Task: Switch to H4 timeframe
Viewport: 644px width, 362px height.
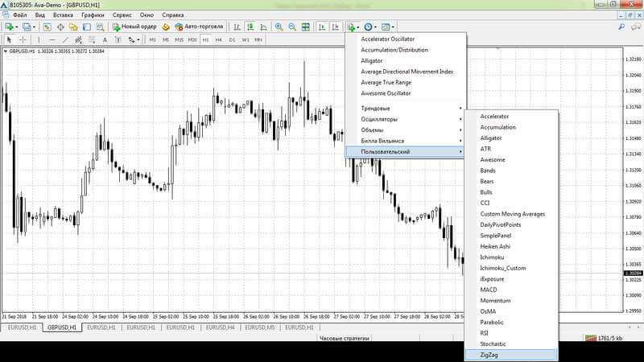Action: pos(218,39)
